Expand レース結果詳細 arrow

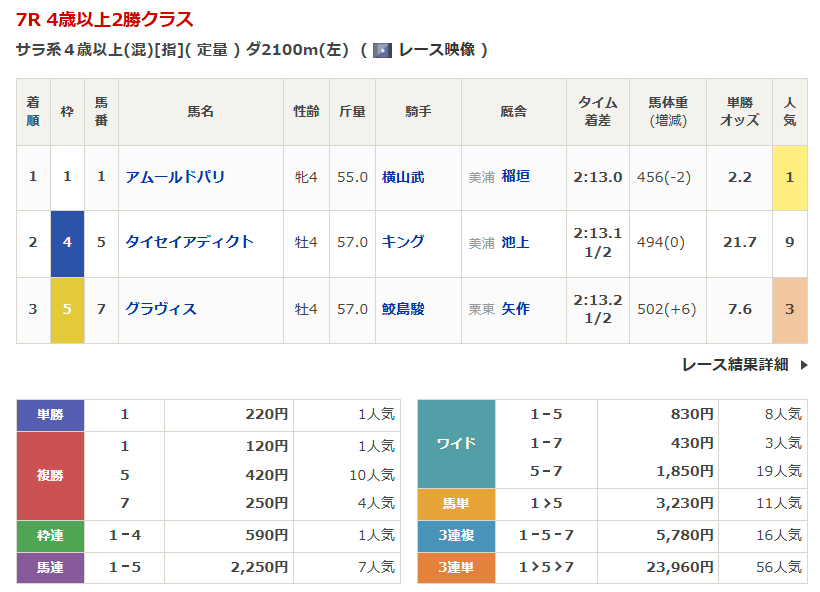click(x=803, y=365)
